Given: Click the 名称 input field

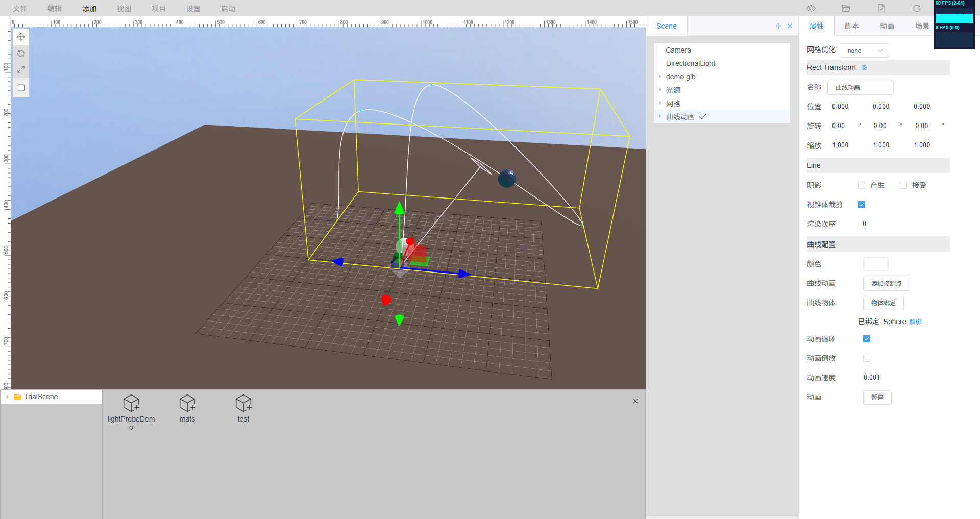Looking at the screenshot, I should point(860,88).
